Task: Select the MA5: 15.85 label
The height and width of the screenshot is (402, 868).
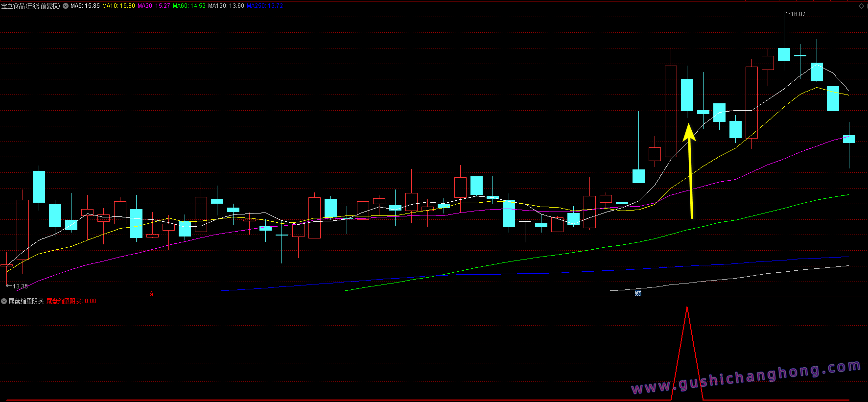Action: (x=85, y=6)
